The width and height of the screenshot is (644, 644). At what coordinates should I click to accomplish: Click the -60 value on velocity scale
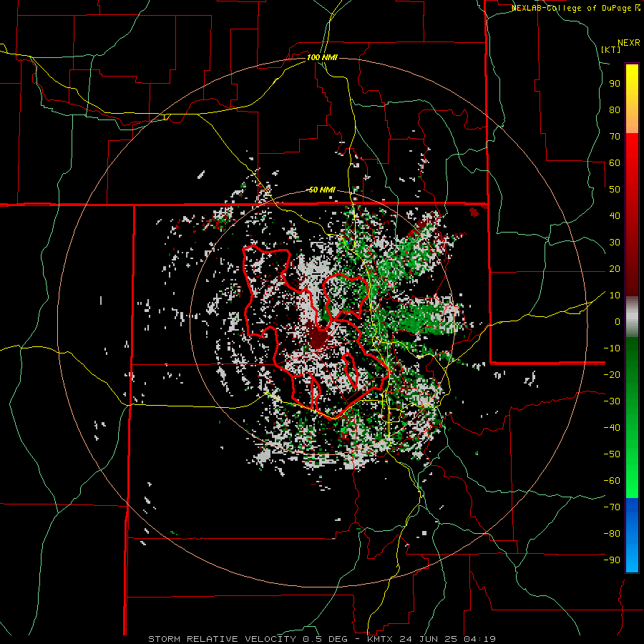point(612,481)
